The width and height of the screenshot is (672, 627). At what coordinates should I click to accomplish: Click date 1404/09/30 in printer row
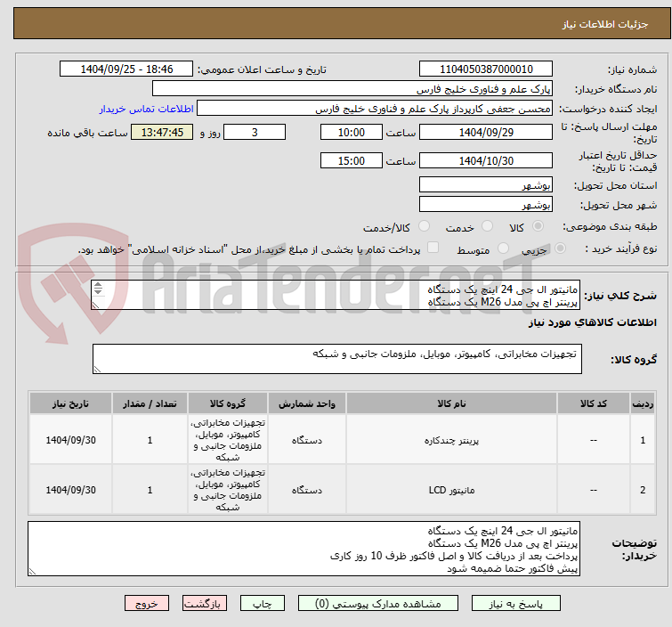click(70, 440)
